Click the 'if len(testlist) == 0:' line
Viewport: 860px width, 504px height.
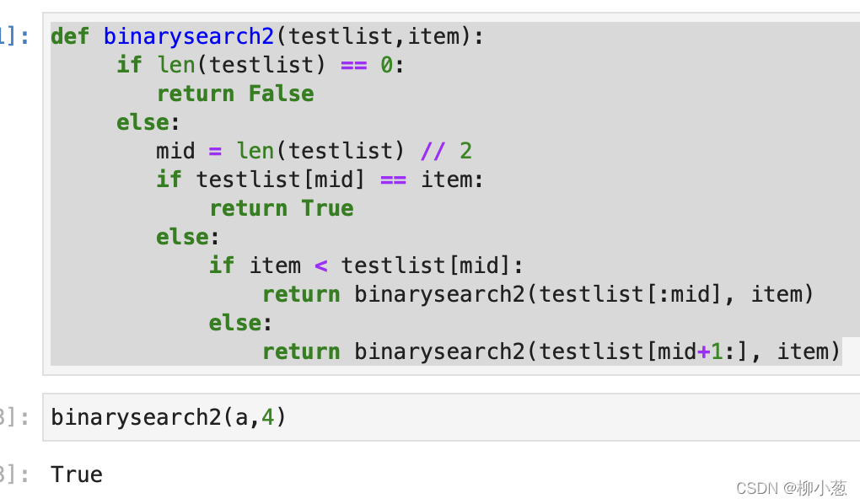(261, 65)
